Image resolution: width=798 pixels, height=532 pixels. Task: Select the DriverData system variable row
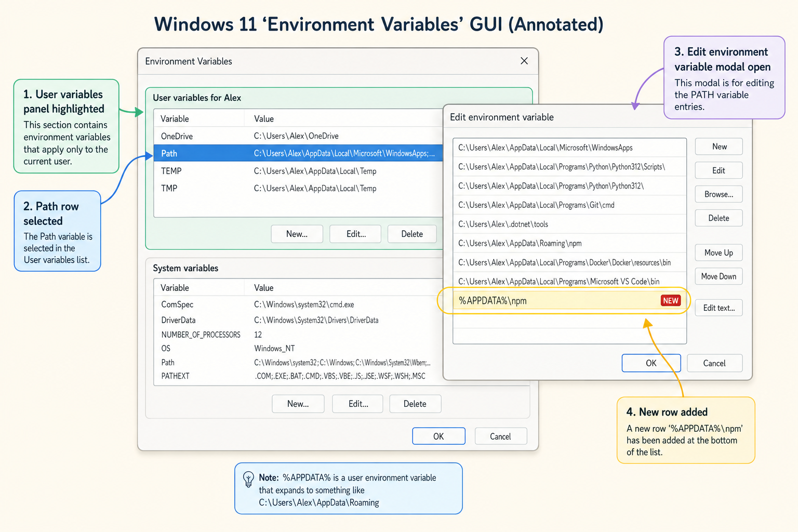pos(298,320)
